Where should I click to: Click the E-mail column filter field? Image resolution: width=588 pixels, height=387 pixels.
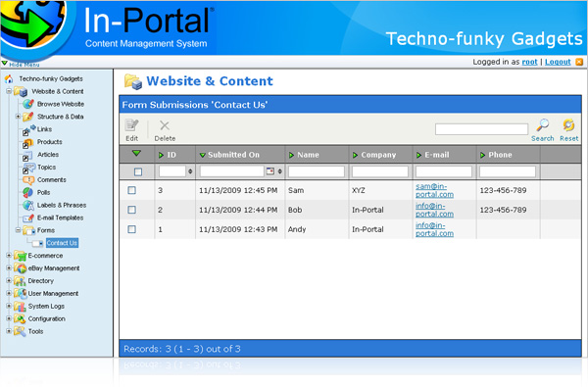point(444,171)
